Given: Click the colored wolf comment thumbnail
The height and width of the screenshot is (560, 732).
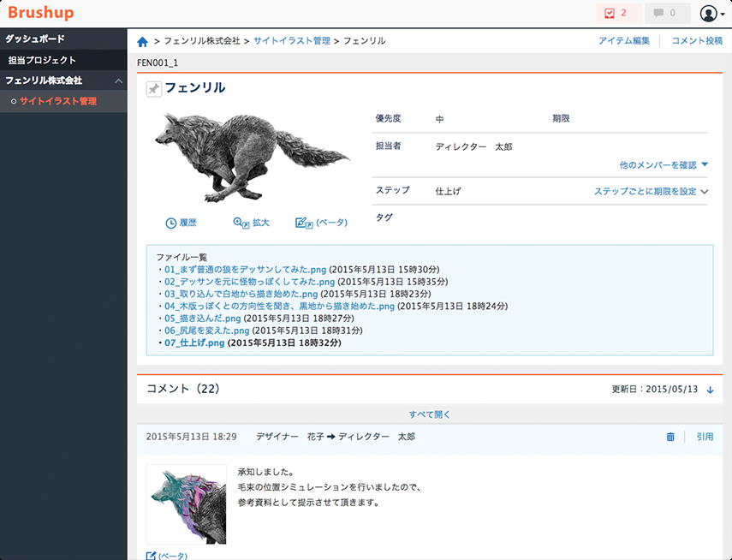Looking at the screenshot, I should pyautogui.click(x=187, y=504).
